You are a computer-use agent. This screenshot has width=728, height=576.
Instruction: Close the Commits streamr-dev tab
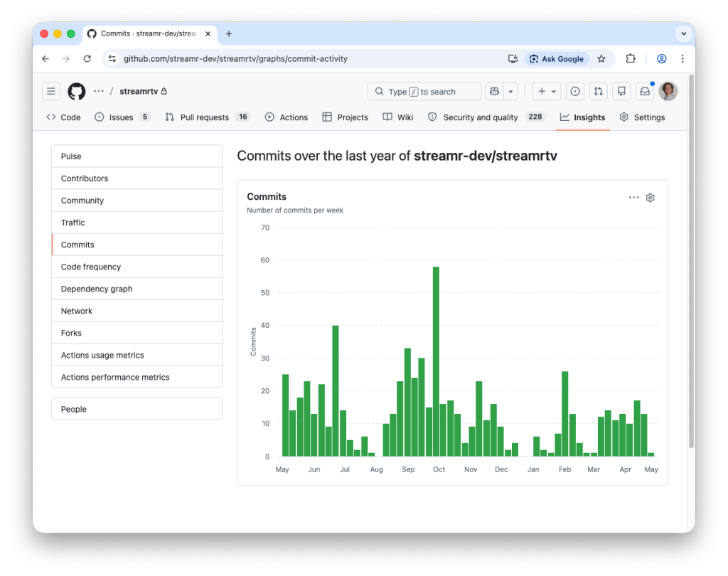click(208, 33)
